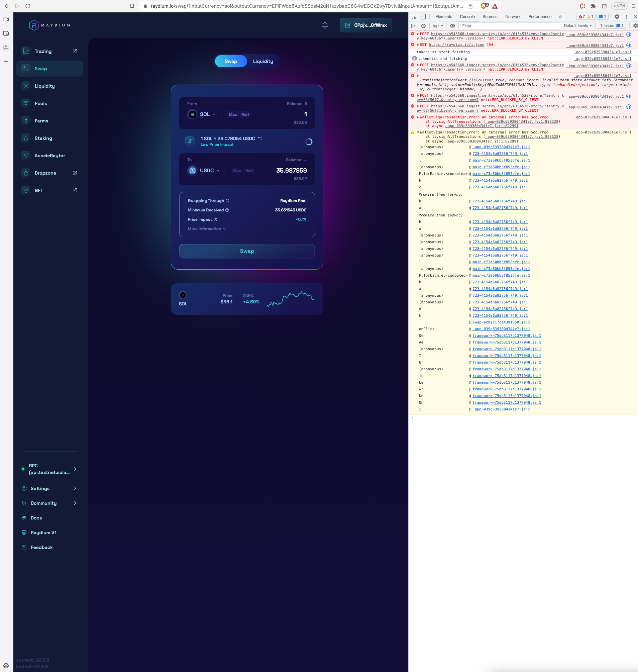
Task: Open Trading in the sidebar
Action: [x=49, y=52]
